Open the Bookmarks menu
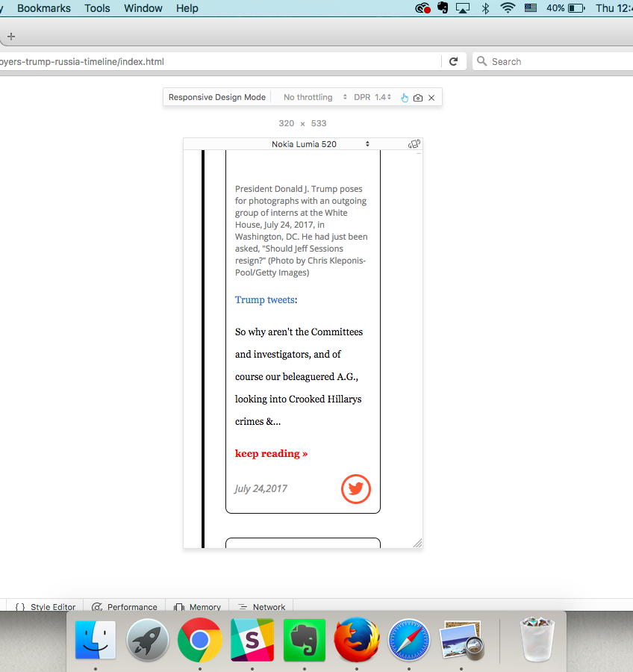 click(44, 8)
